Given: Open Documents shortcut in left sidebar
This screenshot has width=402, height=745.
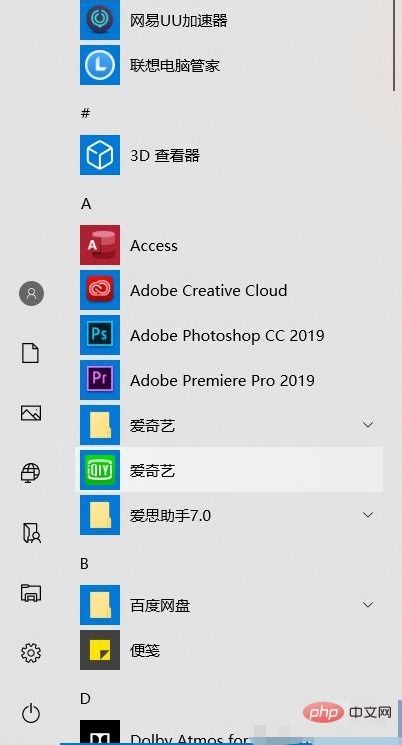Looking at the screenshot, I should tap(31, 353).
